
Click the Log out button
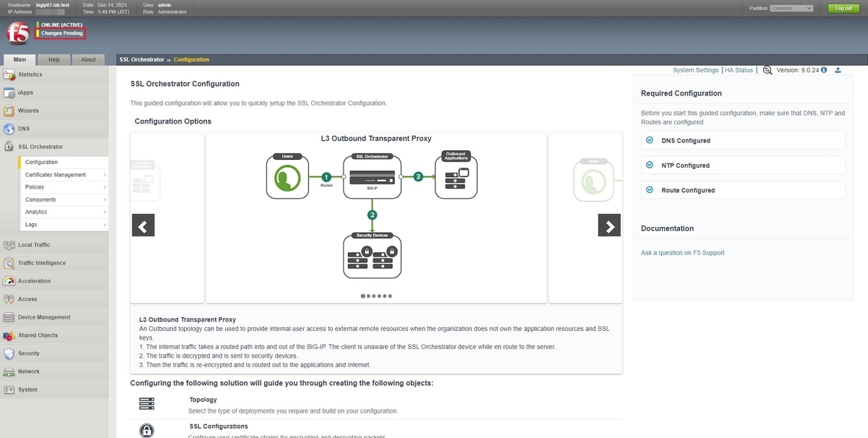(843, 8)
